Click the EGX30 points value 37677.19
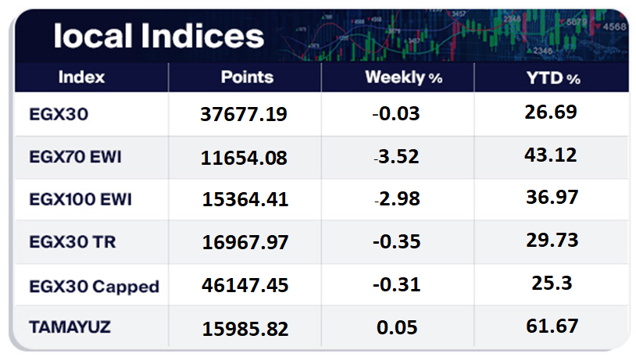Image resolution: width=636 pixels, height=364 pixels. pos(245,115)
